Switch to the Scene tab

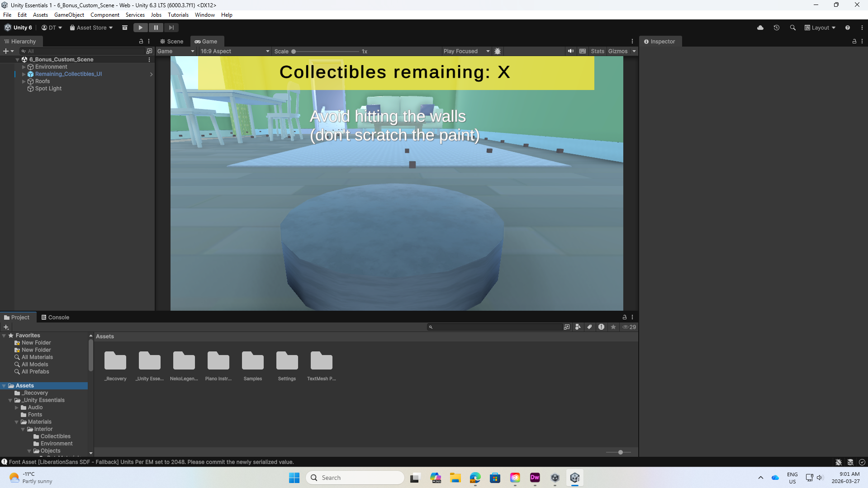point(171,41)
